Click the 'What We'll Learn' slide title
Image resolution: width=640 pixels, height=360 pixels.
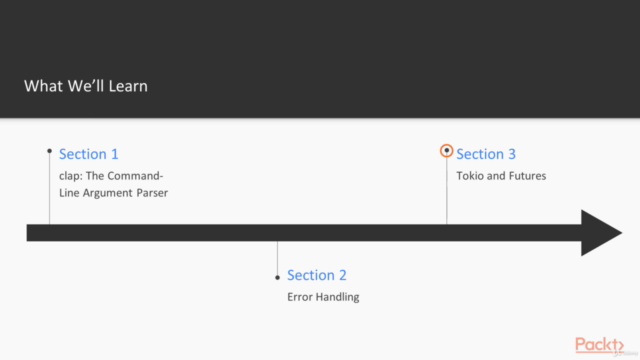tap(86, 86)
